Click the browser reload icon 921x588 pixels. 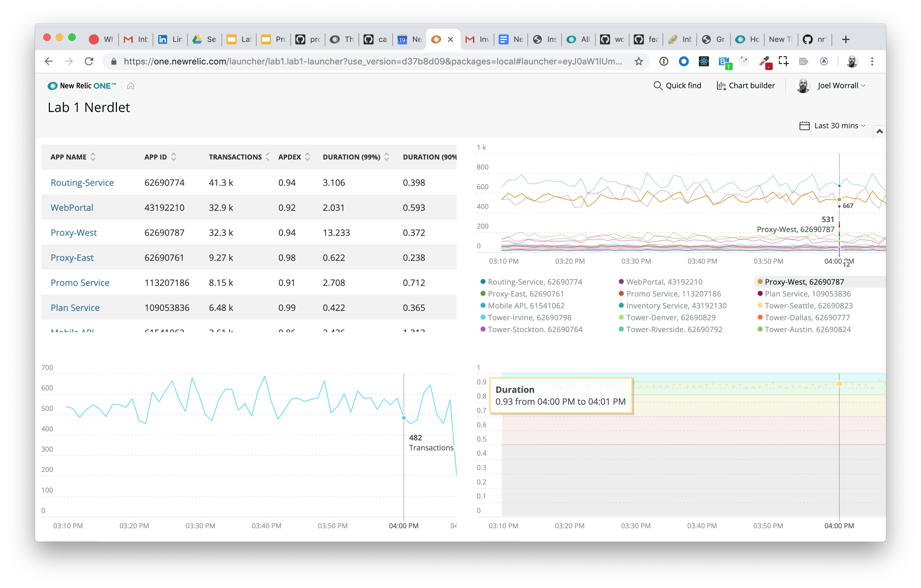click(89, 61)
